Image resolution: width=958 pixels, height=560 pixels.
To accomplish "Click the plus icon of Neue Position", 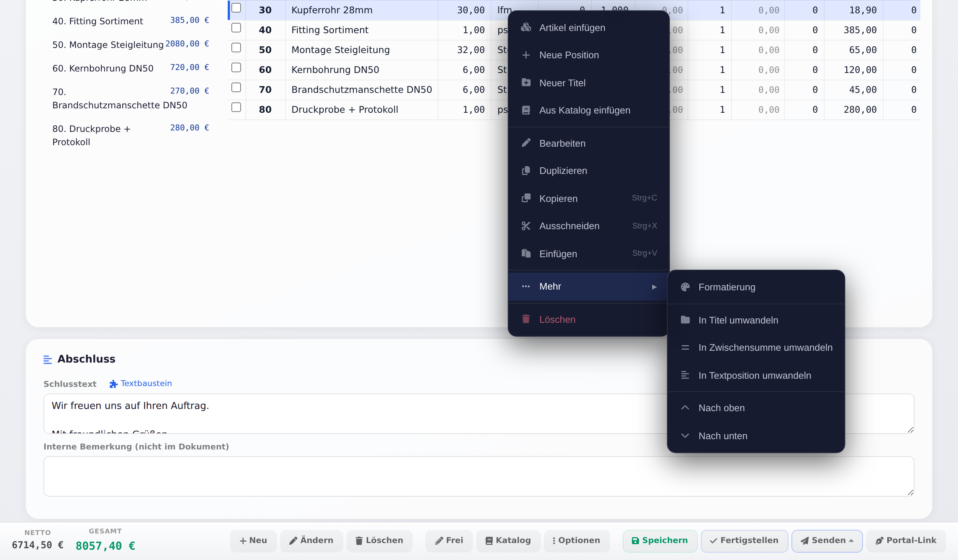I will pos(526,55).
